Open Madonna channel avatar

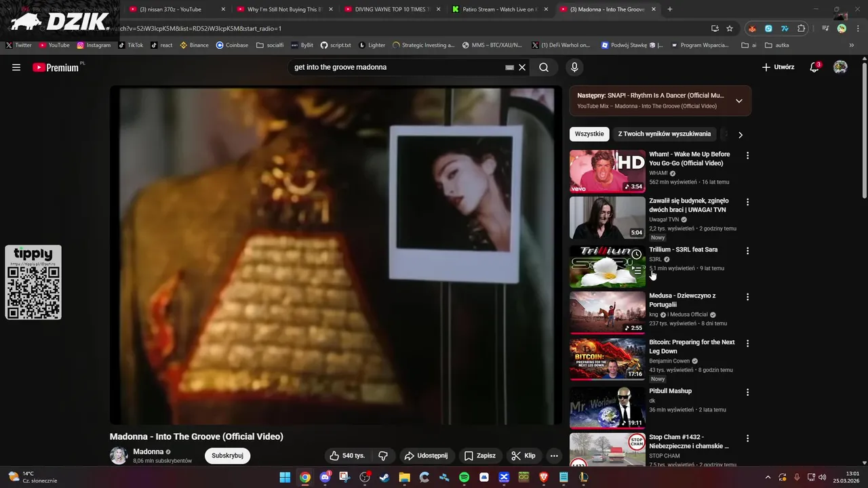[x=119, y=455]
